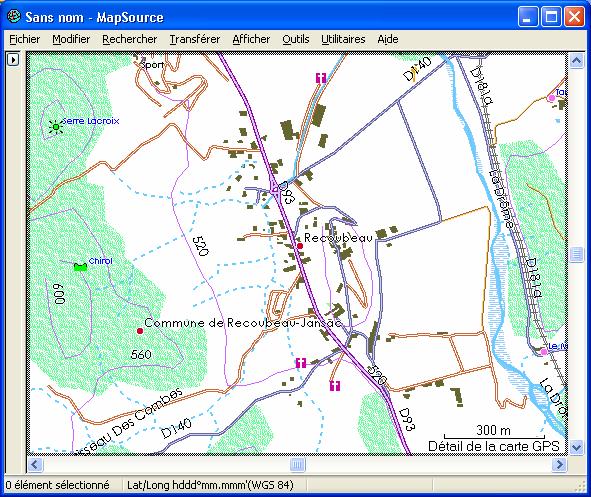Click the lowest magenta POI icon
591x497 pixels.
pos(335,385)
